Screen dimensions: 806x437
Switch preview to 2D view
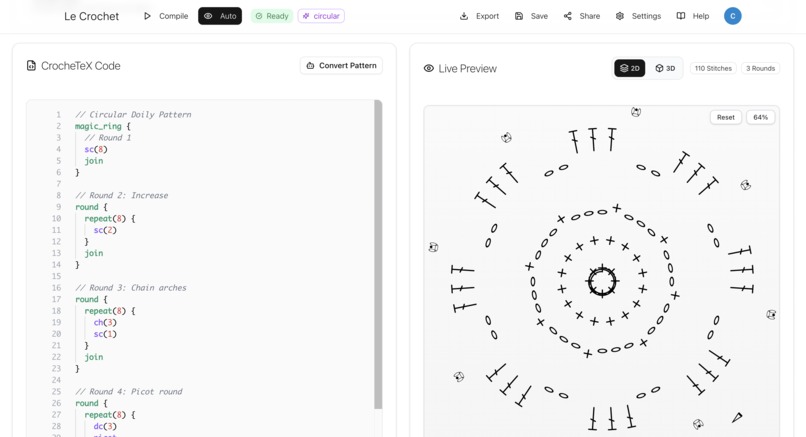[630, 68]
